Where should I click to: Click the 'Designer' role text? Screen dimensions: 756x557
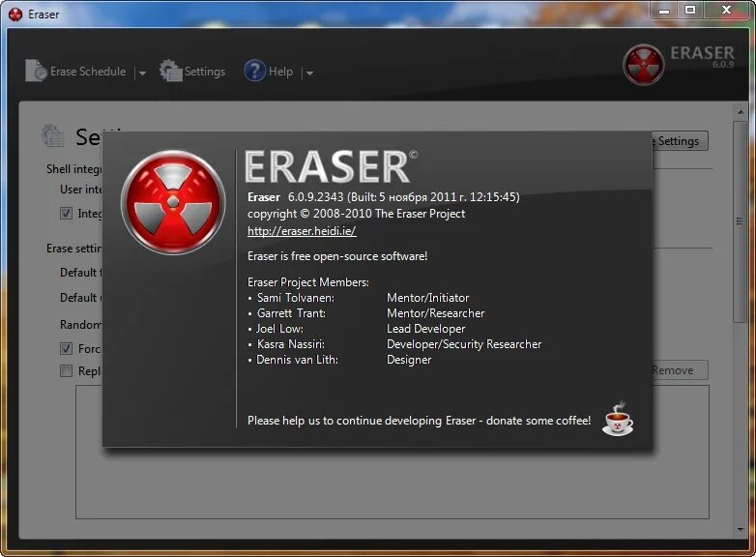(409, 360)
